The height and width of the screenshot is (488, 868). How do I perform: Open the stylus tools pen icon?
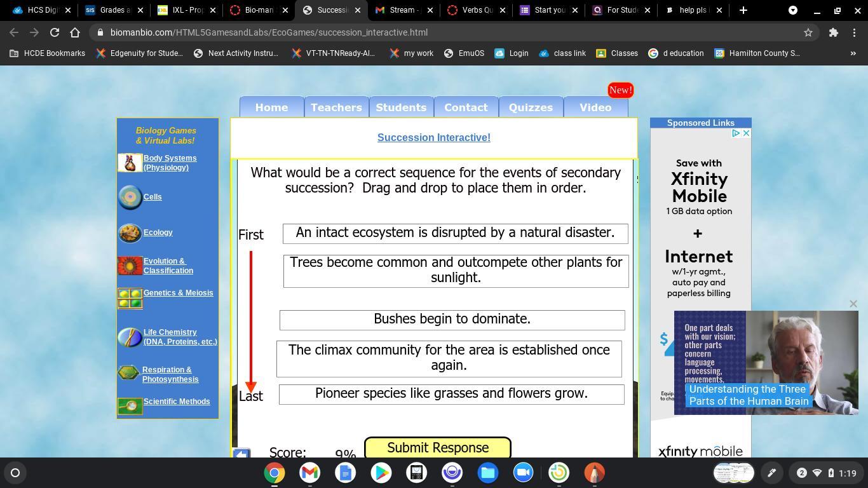(771, 473)
